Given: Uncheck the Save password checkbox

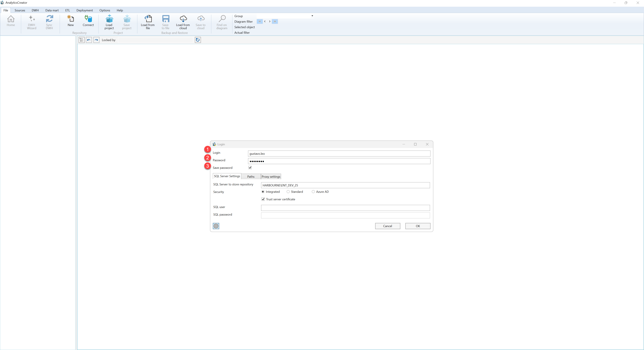Looking at the screenshot, I should point(250,168).
